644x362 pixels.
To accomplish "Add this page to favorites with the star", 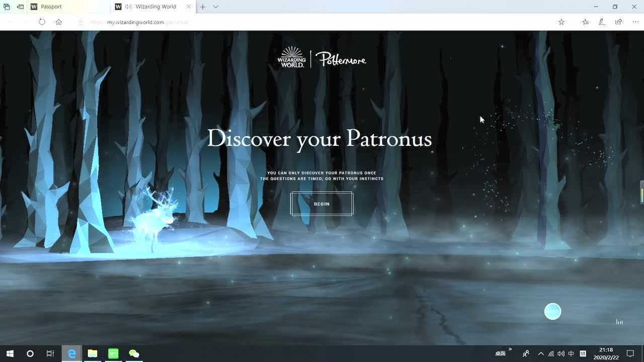I will pyautogui.click(x=561, y=22).
